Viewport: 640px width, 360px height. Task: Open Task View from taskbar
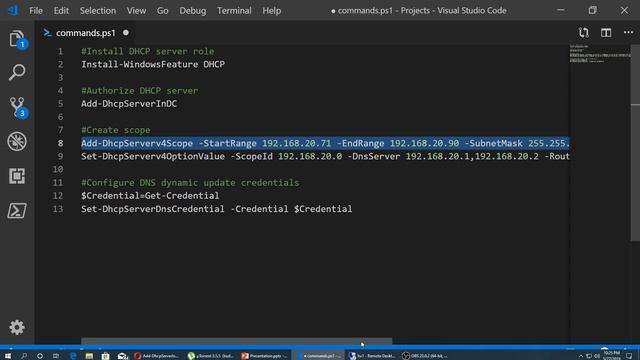(56, 356)
